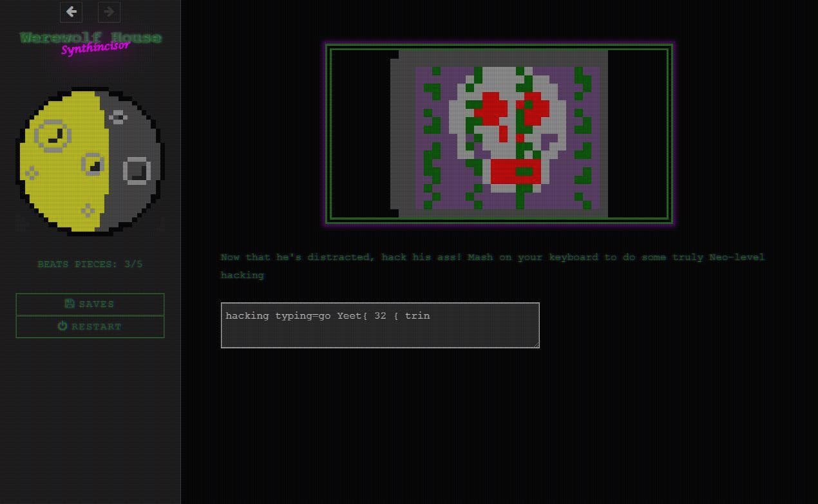Click the square crater on gray moon half
Screen dimensions: 818x504
point(137,171)
